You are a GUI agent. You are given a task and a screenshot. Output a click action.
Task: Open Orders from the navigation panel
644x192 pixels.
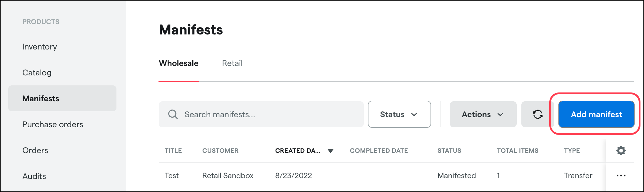point(35,150)
